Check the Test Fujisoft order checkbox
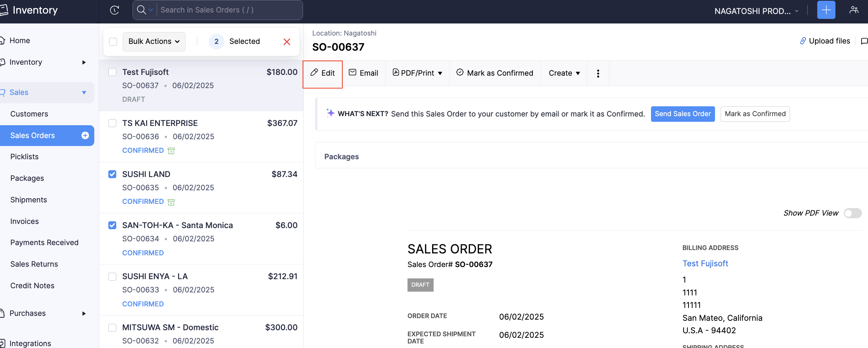 click(x=112, y=72)
